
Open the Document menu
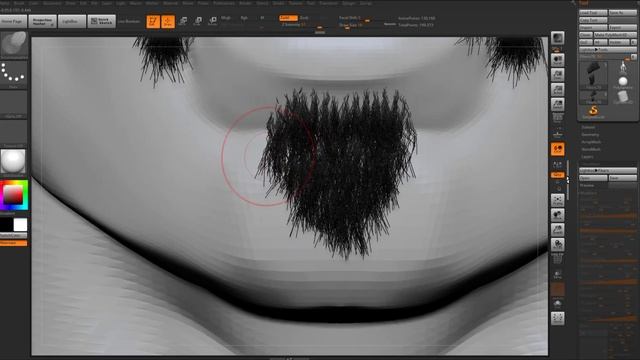52,3
